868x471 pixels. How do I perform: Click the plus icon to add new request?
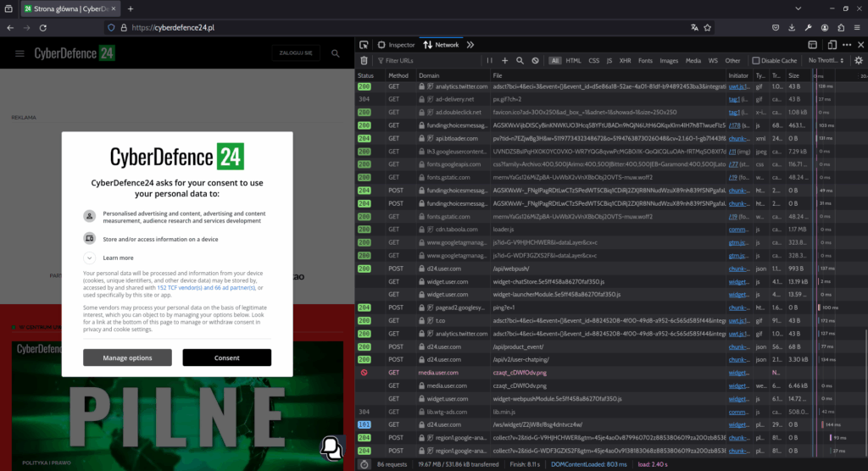(504, 61)
